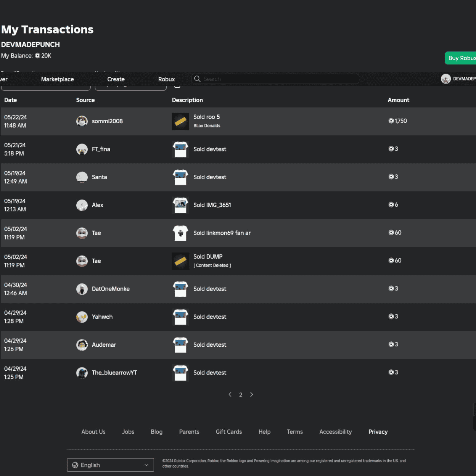Open the Marketplace tab

tap(58, 79)
